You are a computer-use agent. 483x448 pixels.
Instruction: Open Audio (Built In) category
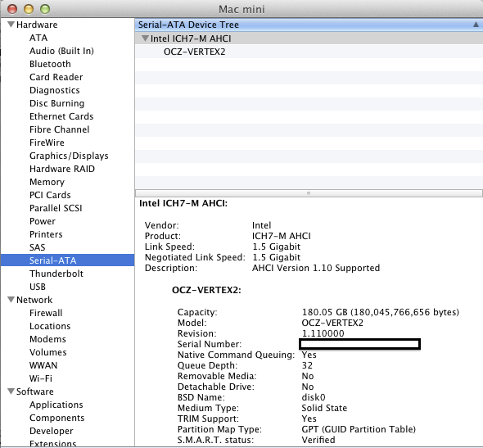pyautogui.click(x=61, y=51)
